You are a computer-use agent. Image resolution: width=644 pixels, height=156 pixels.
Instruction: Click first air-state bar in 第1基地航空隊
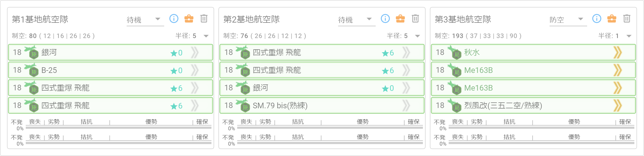point(119,128)
